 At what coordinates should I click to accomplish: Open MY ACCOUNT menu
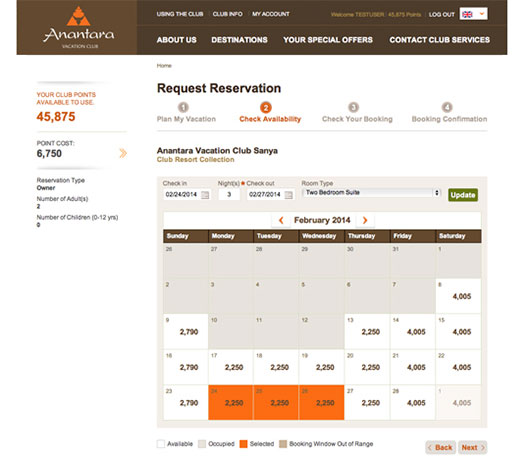coord(271,14)
